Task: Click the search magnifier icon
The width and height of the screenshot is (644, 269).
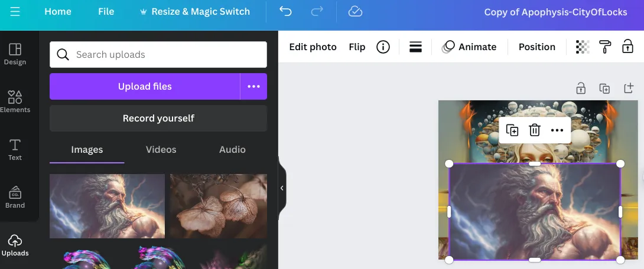Action: [x=63, y=54]
